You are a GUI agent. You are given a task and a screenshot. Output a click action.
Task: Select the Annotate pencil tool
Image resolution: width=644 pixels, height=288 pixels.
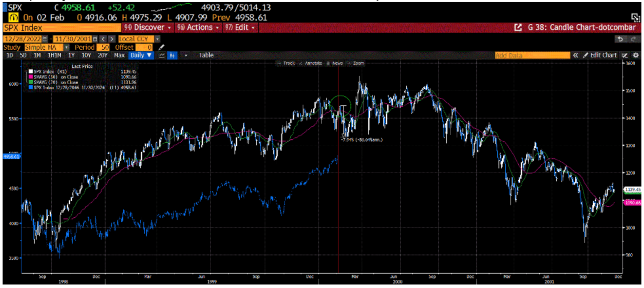coord(313,63)
